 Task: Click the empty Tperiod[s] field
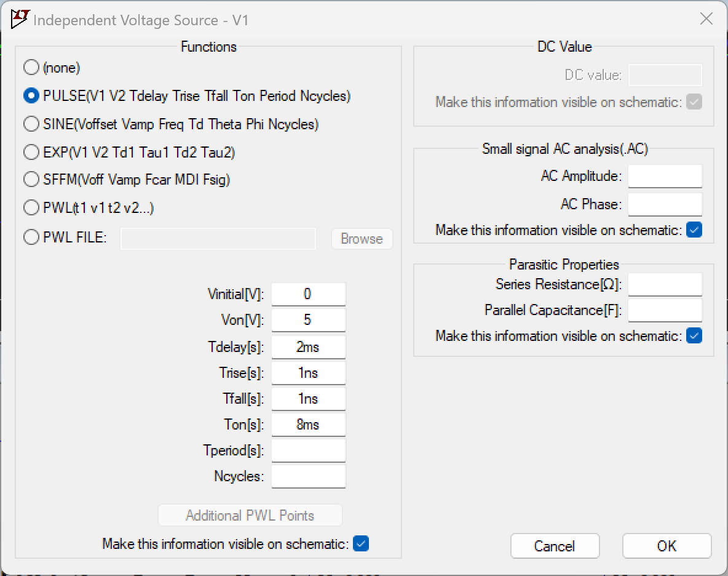tap(308, 450)
